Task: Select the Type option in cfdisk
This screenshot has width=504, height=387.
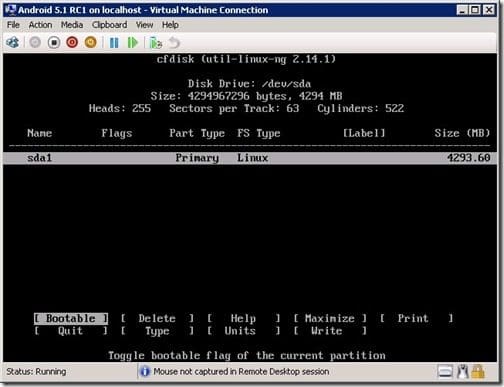Action: click(x=157, y=331)
